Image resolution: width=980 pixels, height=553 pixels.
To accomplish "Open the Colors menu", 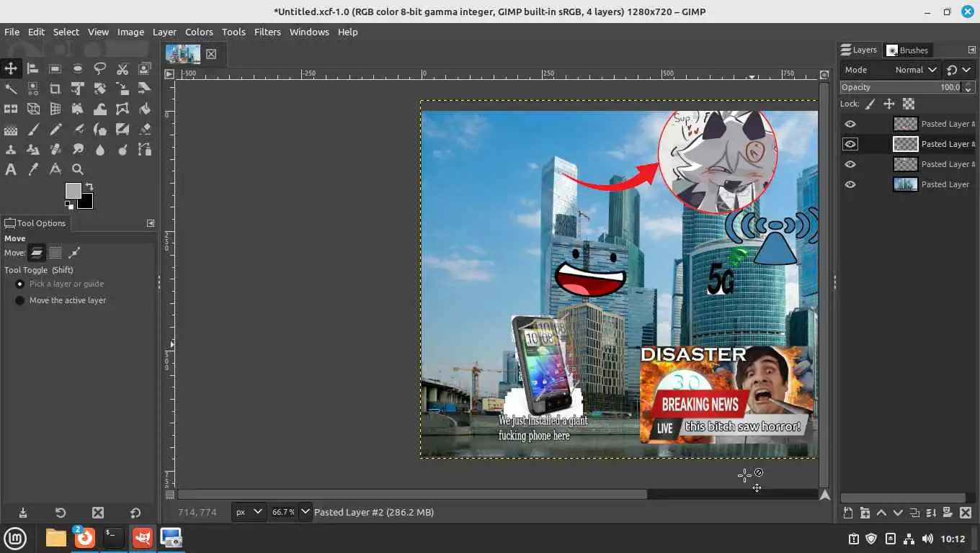I will pyautogui.click(x=199, y=32).
